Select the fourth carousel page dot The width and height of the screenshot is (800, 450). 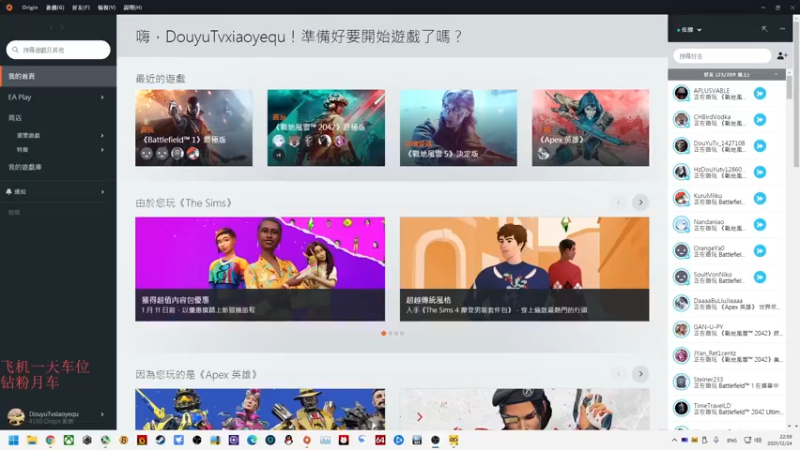tap(402, 333)
